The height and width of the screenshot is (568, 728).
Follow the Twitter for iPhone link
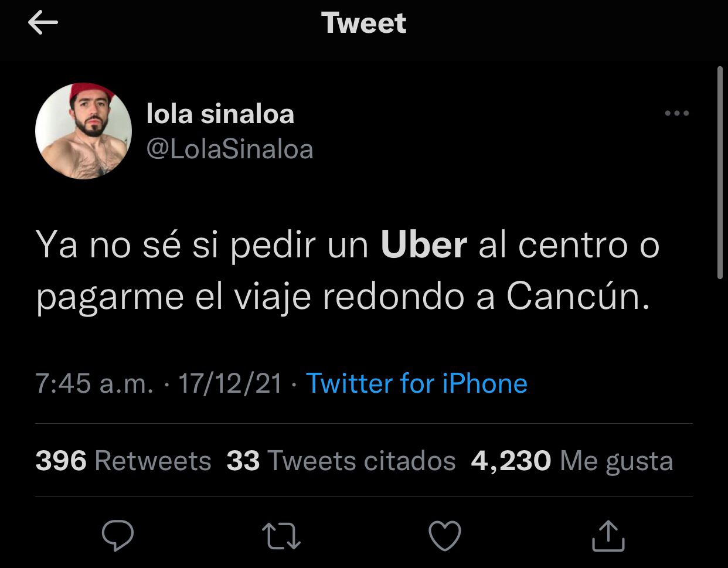point(417,383)
